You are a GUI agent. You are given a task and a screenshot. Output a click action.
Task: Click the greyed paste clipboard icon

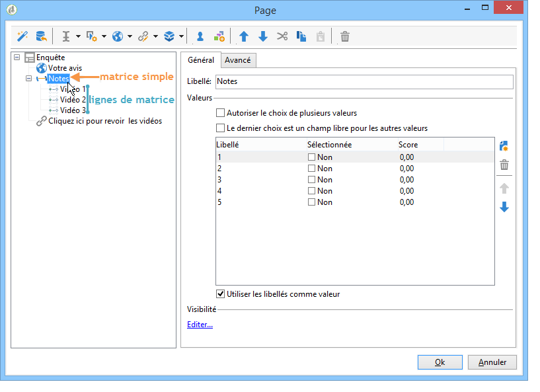click(321, 36)
